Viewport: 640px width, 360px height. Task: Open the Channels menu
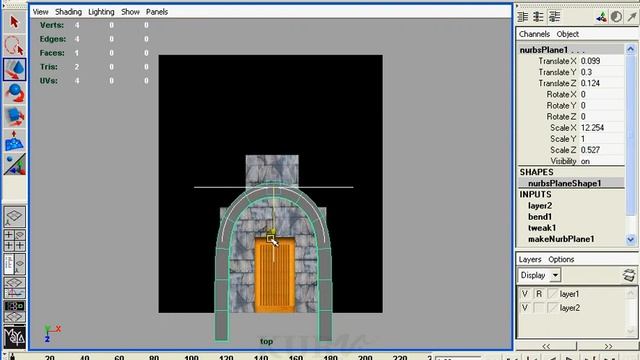pyautogui.click(x=534, y=34)
